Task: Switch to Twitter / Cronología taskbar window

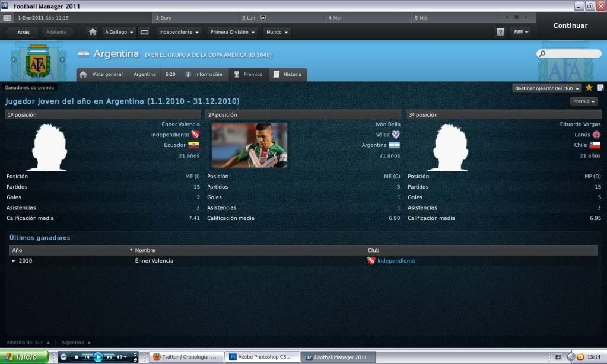Action: coord(186,357)
